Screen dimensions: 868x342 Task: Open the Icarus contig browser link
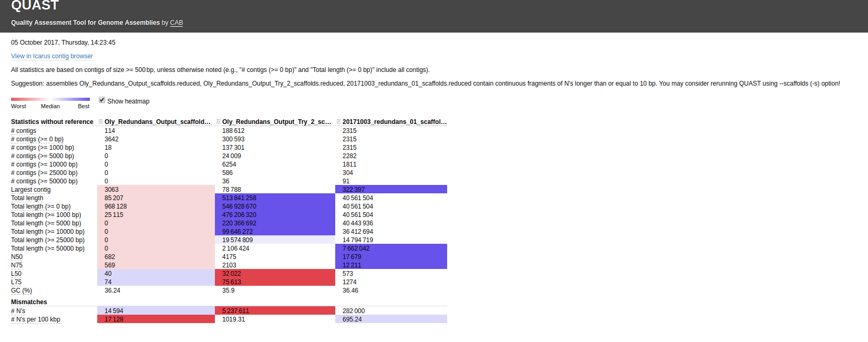52,56
